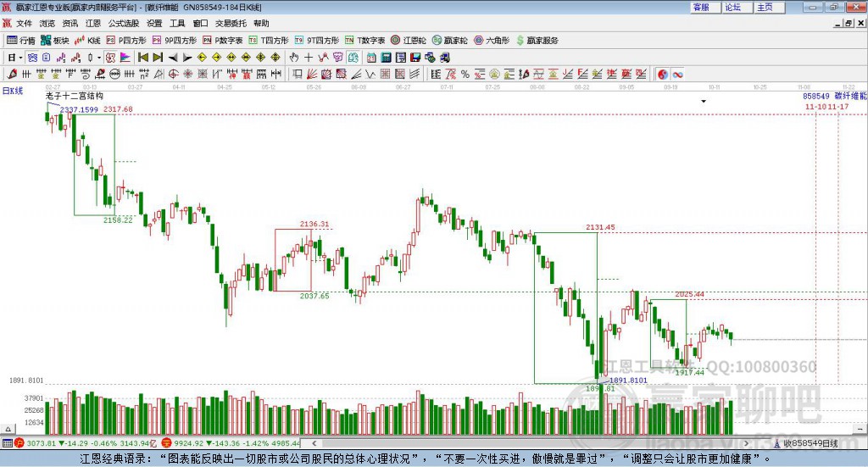Viewport: 868px width, 467px height.
Task: Open the 公式选股 menu
Action: pos(124,23)
